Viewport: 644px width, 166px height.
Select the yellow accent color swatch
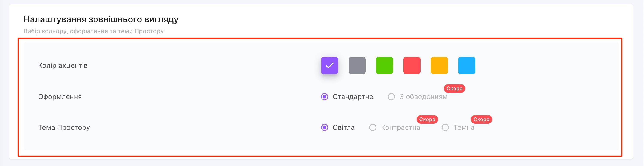pyautogui.click(x=439, y=65)
